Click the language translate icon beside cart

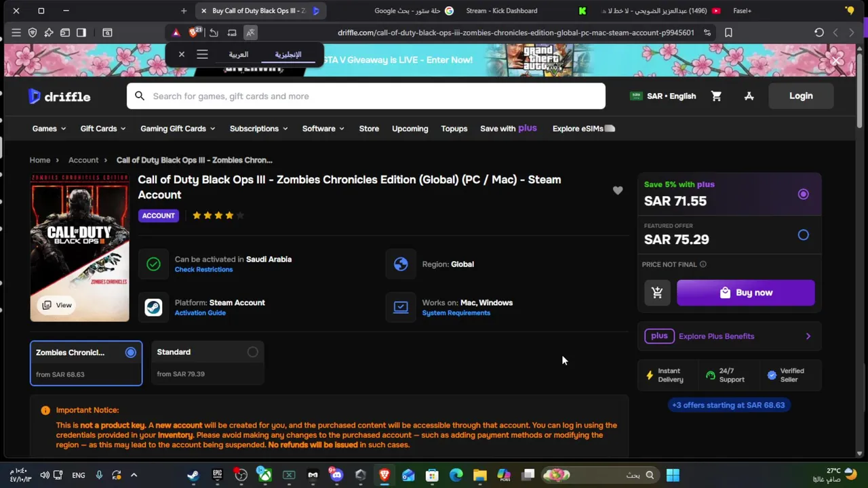point(749,96)
